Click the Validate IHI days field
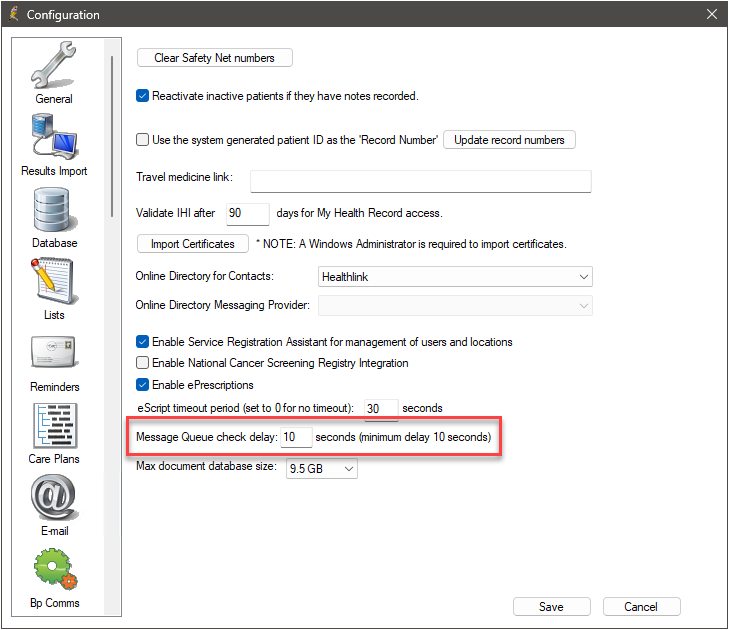The image size is (729, 630). [x=248, y=214]
